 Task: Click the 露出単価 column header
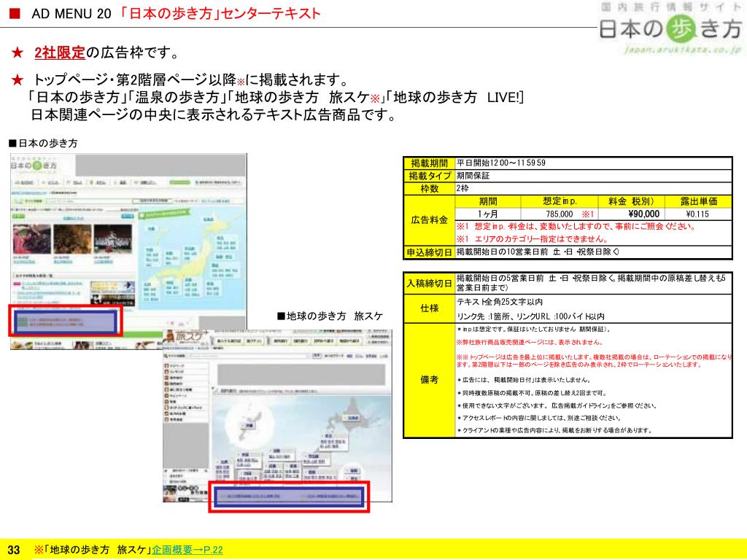698,201
